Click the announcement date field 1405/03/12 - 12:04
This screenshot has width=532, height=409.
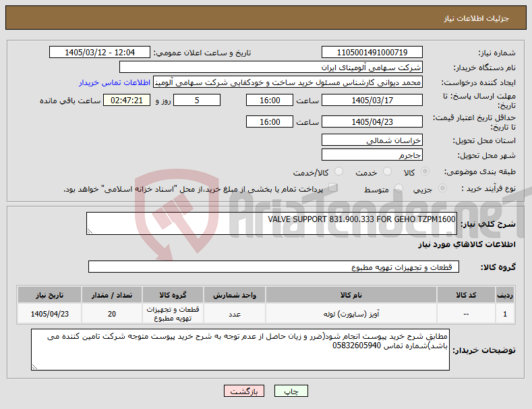(100, 53)
